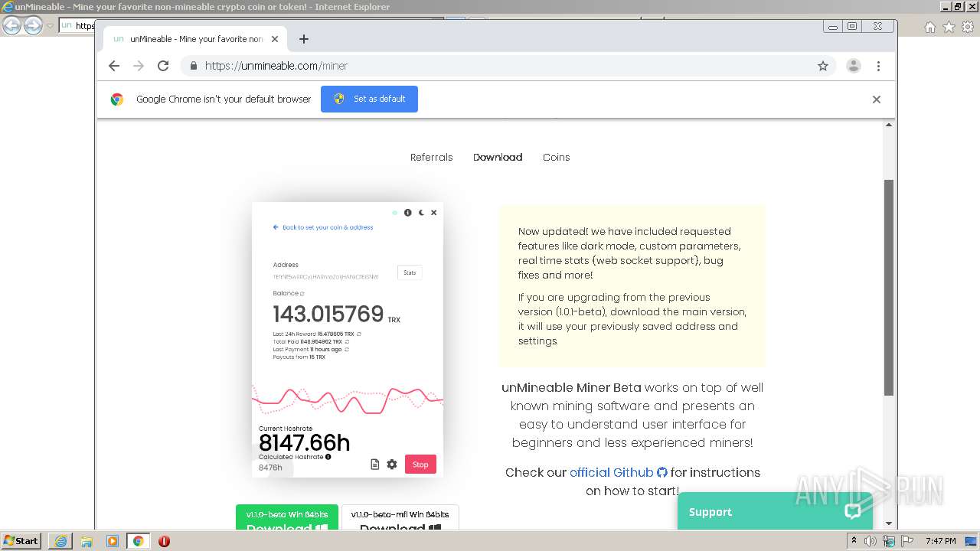Click the log document icon in miner preview

point(375,465)
